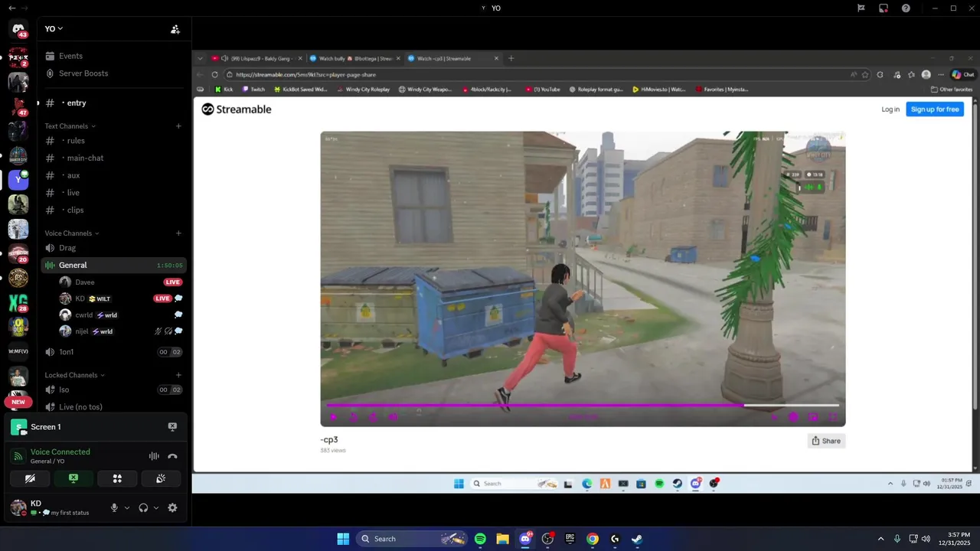The image size is (980, 551).
Task: Open Chrome from Windows taskbar
Action: (593, 539)
